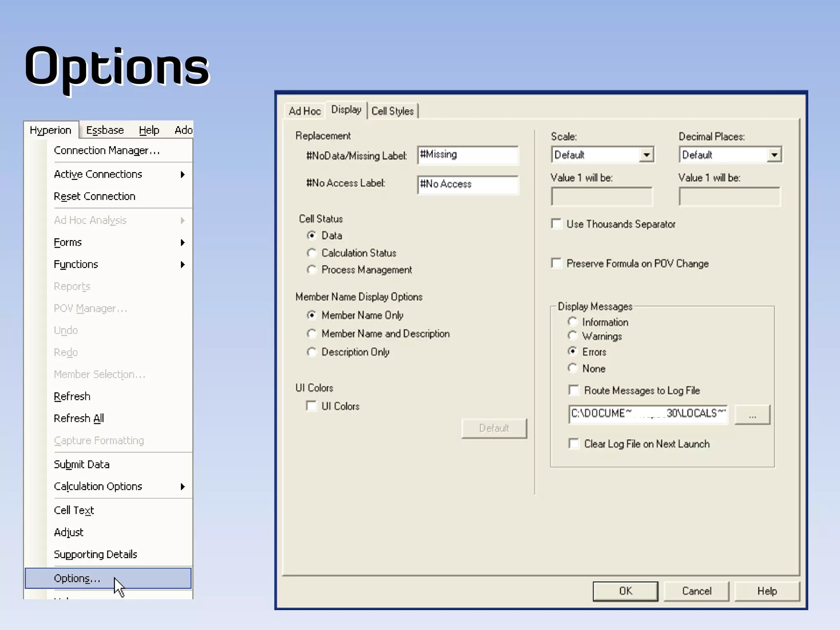Click the OK button
This screenshot has height=630, width=840.
(625, 591)
